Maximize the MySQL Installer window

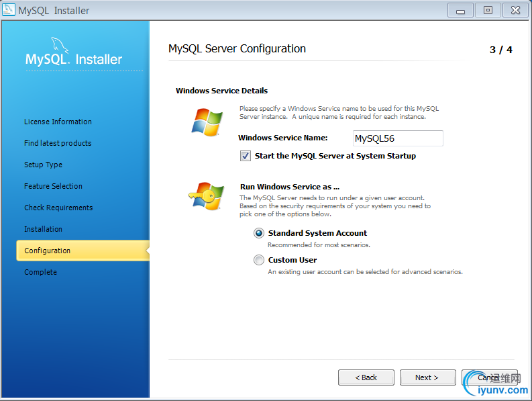488,10
